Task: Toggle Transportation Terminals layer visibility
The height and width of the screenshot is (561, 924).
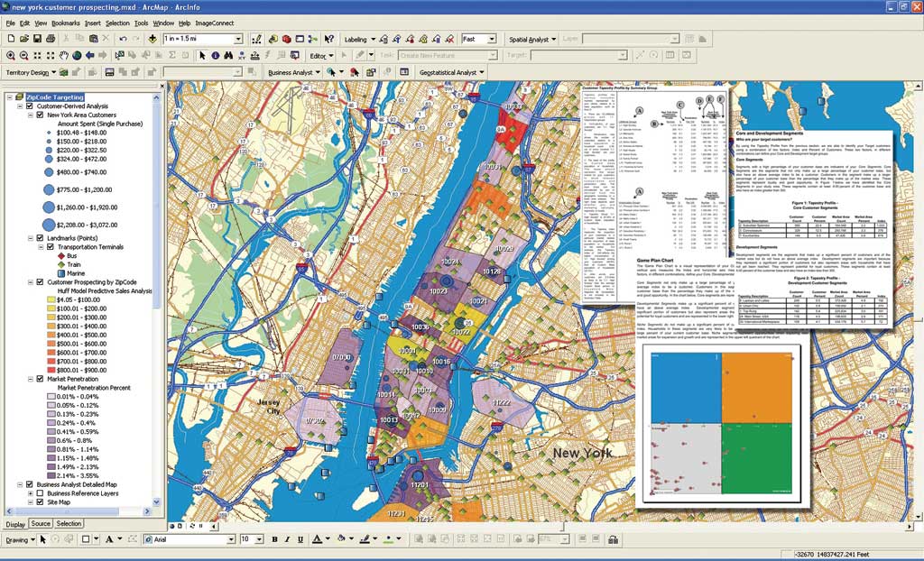Action: (51, 247)
